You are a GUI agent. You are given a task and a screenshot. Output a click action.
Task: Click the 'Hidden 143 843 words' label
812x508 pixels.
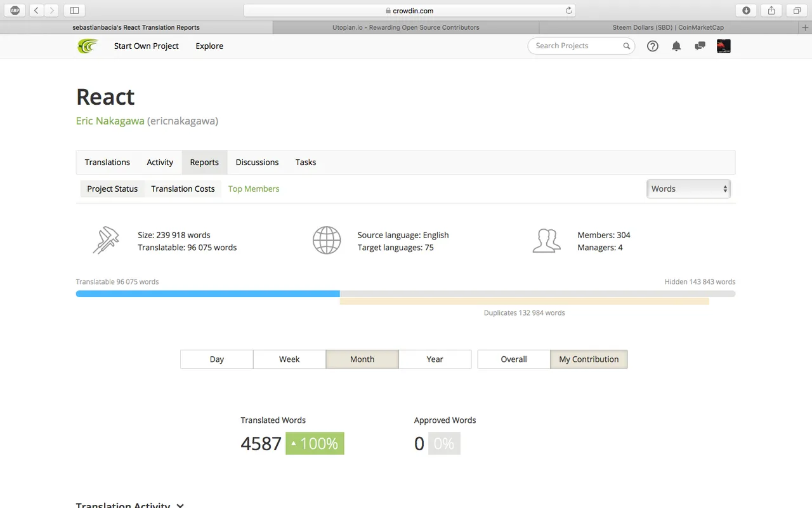[x=700, y=281]
